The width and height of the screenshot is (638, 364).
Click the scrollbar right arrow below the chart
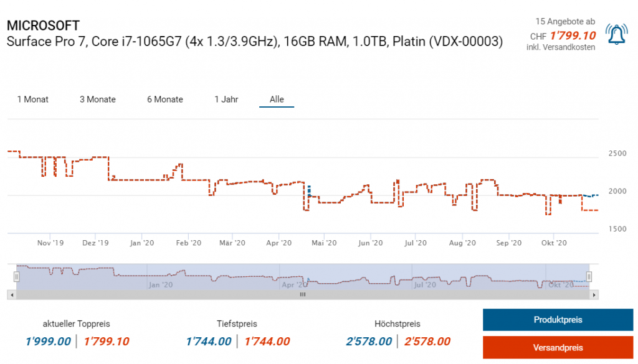[594, 294]
